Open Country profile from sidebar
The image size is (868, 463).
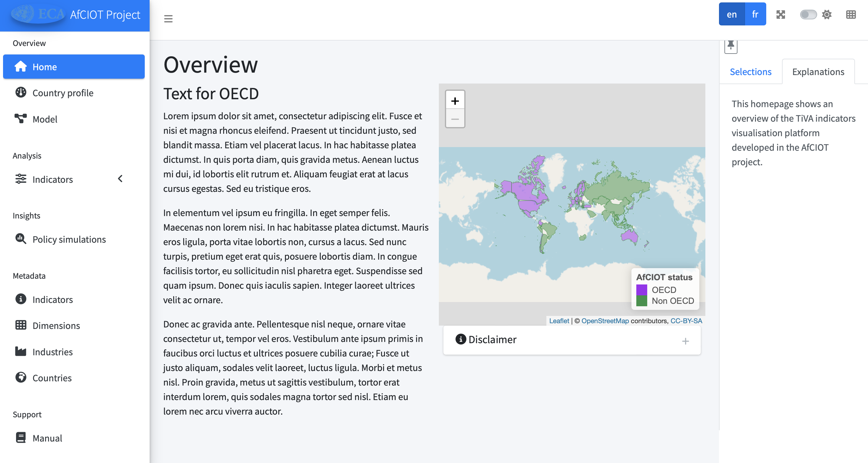click(63, 93)
